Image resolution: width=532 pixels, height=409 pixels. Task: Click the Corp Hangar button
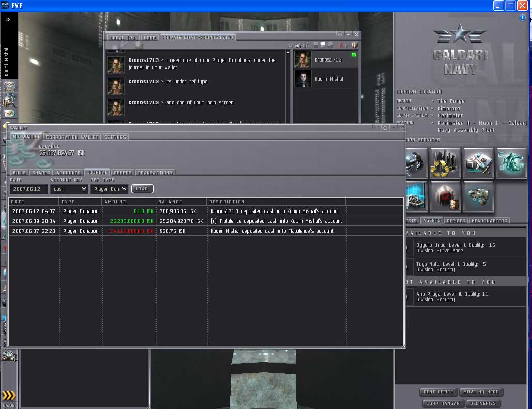pyautogui.click(x=443, y=403)
